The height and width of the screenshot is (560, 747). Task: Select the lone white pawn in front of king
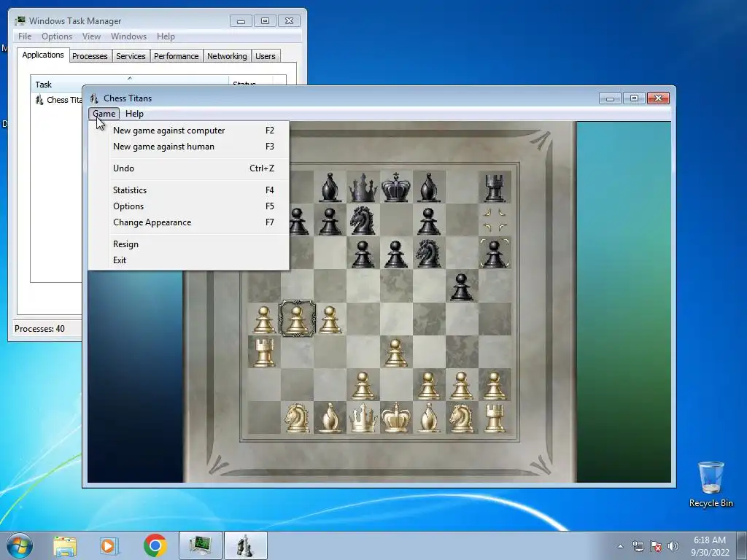(395, 353)
